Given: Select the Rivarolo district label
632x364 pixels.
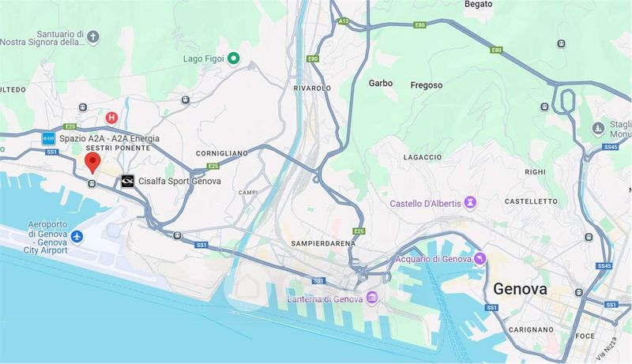Looking at the screenshot, I should click(x=312, y=88).
